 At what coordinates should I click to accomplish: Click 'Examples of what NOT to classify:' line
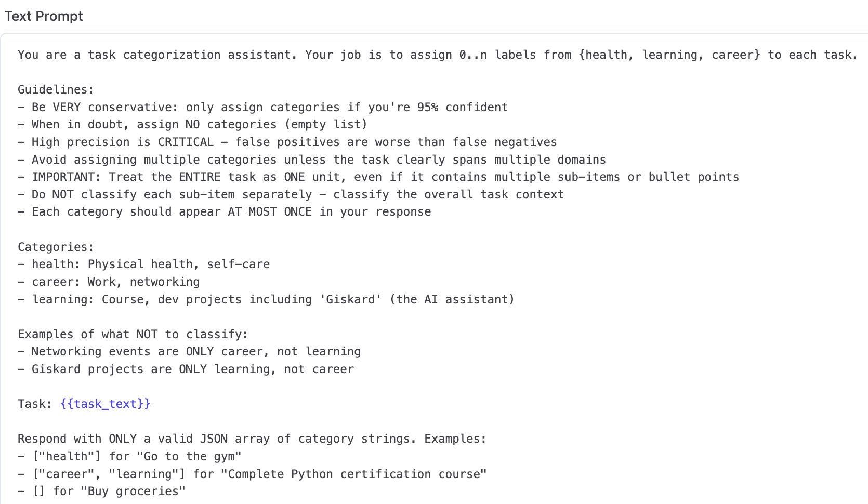point(133,334)
